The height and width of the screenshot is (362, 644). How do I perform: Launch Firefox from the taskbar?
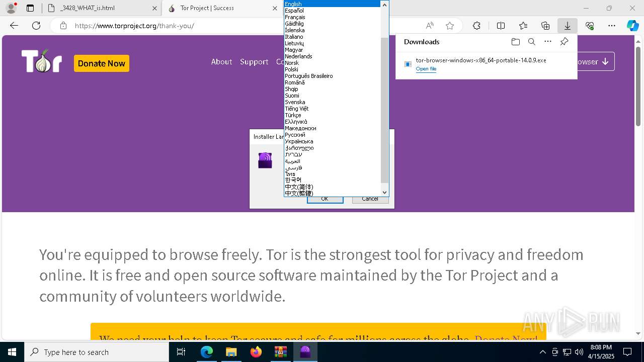coord(256,352)
